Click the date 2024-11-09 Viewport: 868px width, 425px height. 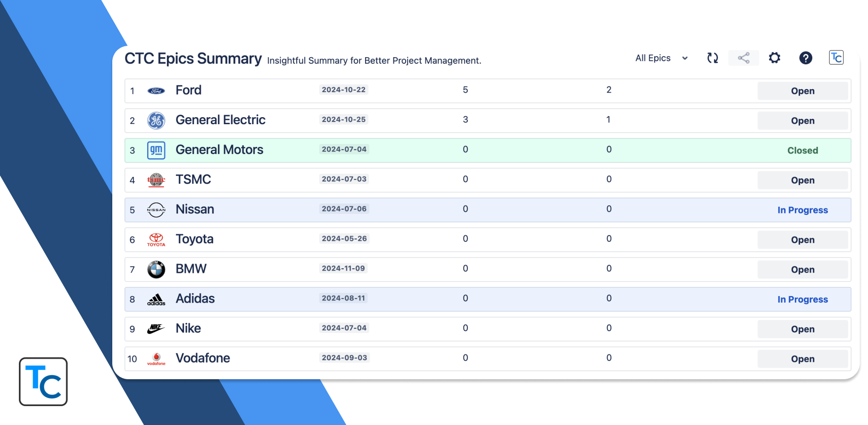point(343,268)
